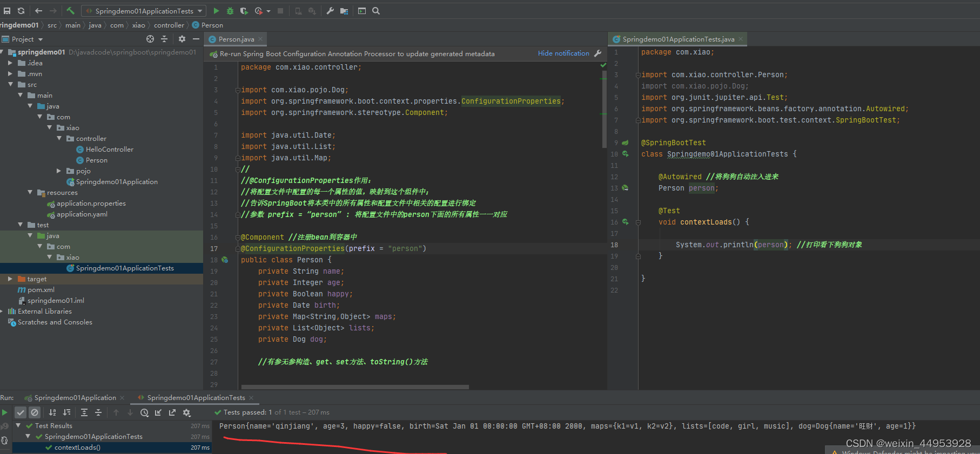
Task: Open External Libraries node
Action: [x=44, y=311]
